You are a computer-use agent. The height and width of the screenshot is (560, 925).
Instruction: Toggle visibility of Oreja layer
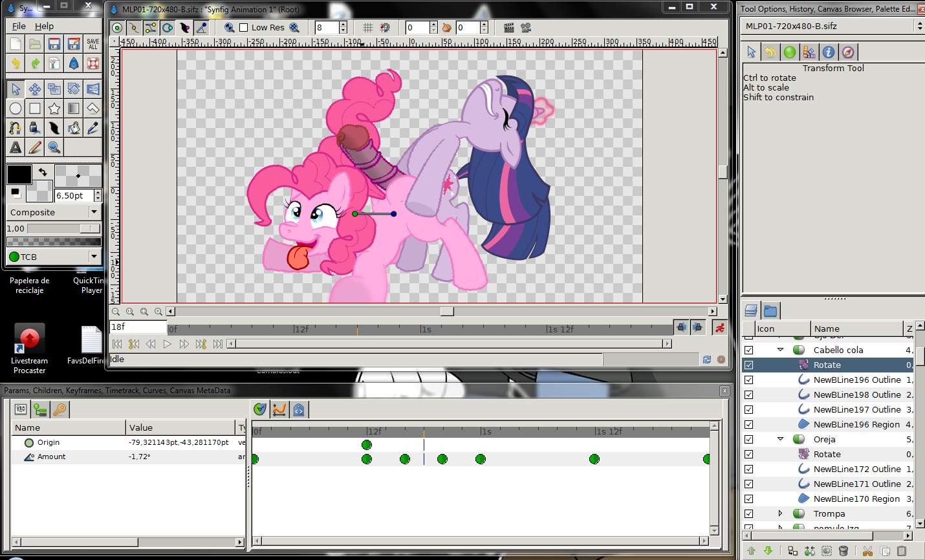(748, 439)
